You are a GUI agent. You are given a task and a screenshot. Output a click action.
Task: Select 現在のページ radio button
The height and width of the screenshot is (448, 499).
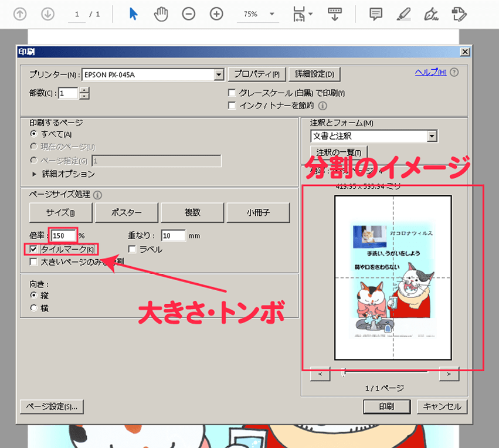click(x=33, y=147)
